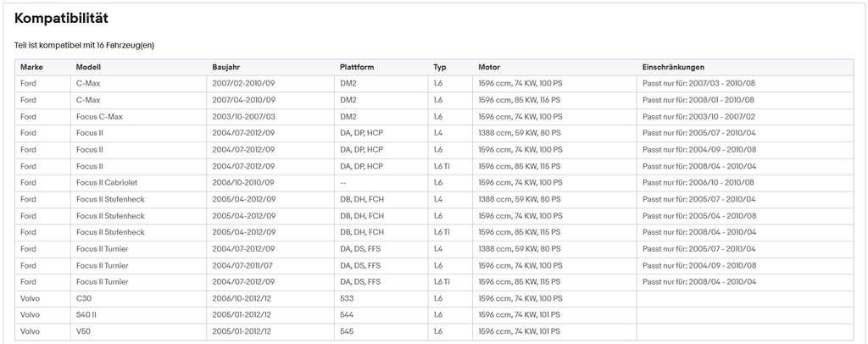Click the Modell column header
The image size is (868, 344).
click(88, 67)
